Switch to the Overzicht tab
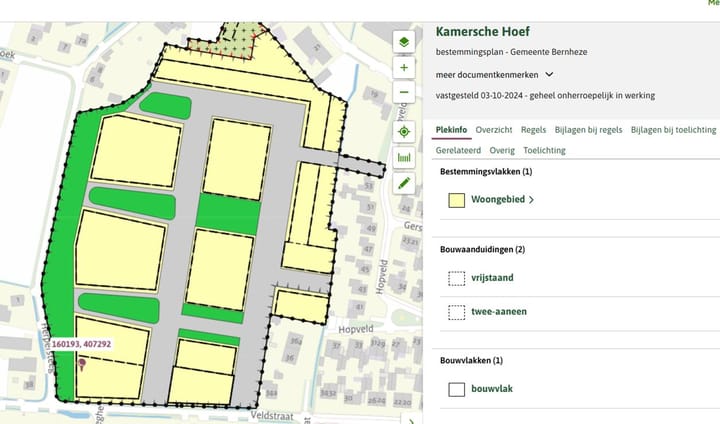Viewport: 720px width, 424px height. point(494,130)
